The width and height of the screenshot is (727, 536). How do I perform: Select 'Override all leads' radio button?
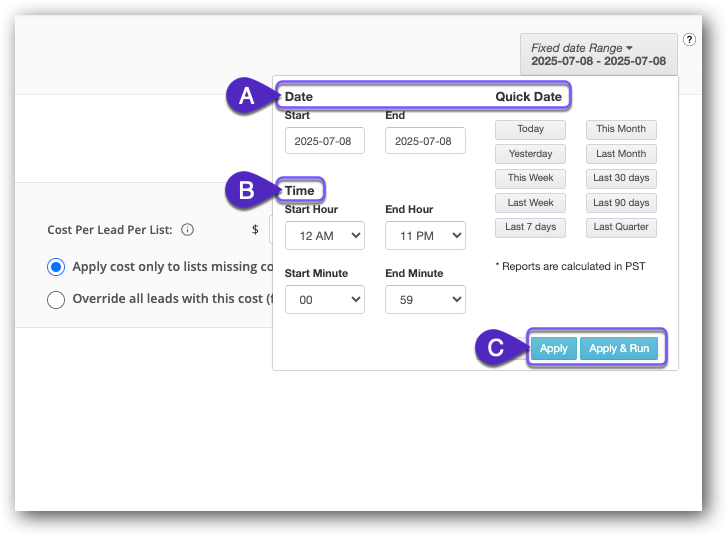pyautogui.click(x=56, y=299)
